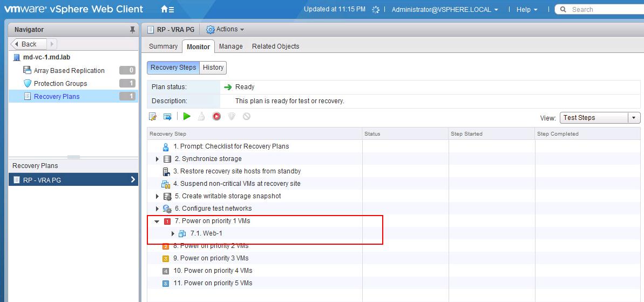644x302 pixels.
Task: Click the cleanup broom icon
Action: coord(201,117)
